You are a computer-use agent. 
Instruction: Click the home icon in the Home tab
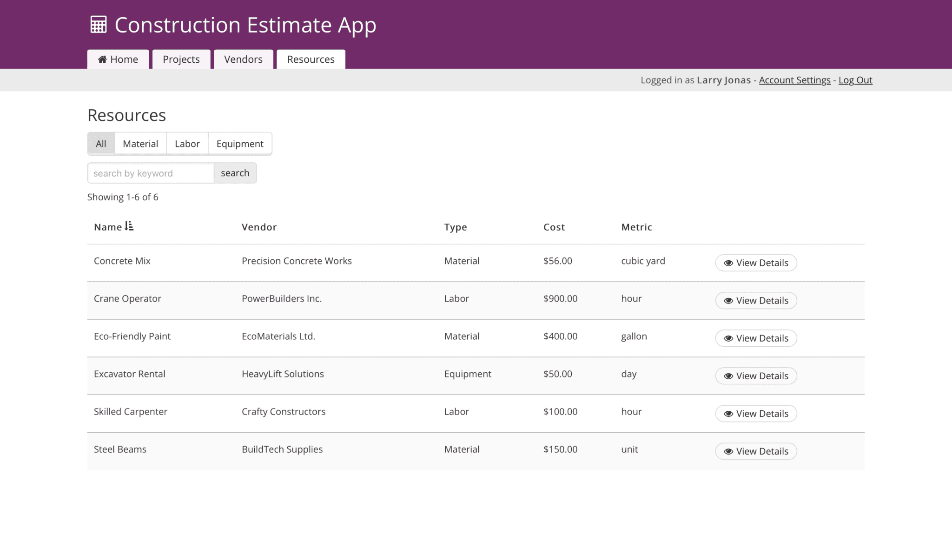(102, 59)
